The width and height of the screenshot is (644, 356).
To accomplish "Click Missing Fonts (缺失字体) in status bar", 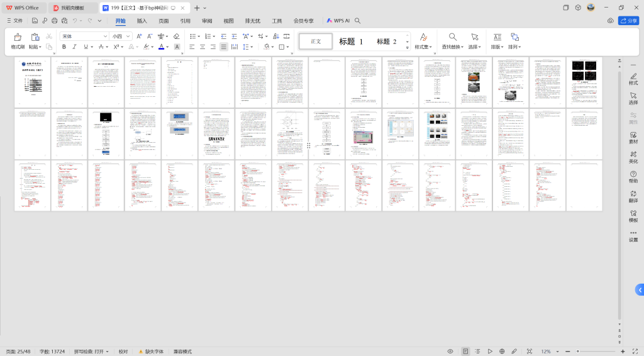I will pos(151,352).
